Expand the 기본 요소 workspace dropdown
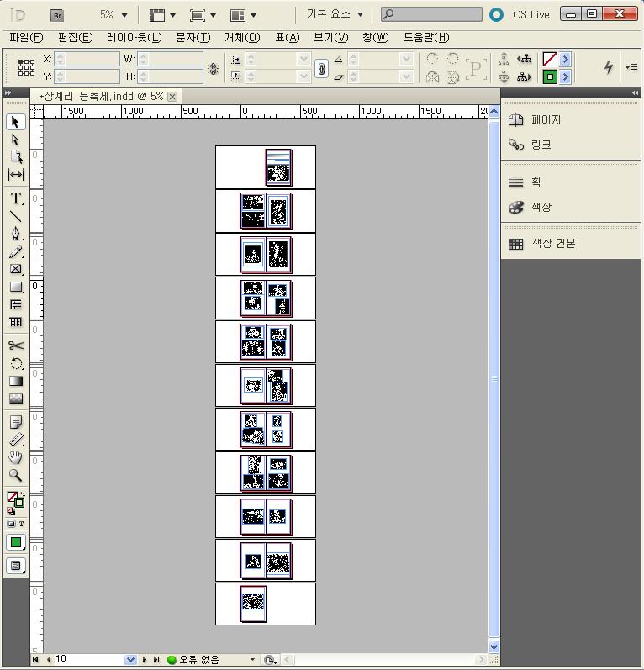 [360, 15]
